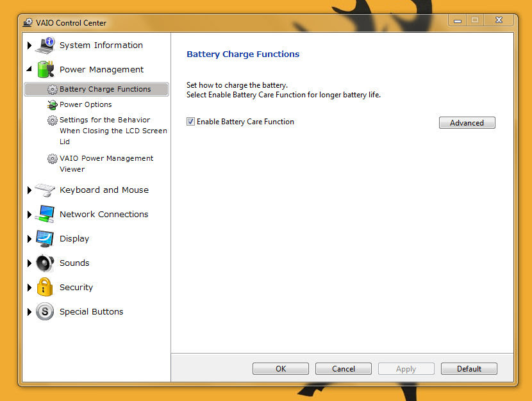The height and width of the screenshot is (401, 532).
Task: Restore settings with Default button
Action: pos(469,369)
